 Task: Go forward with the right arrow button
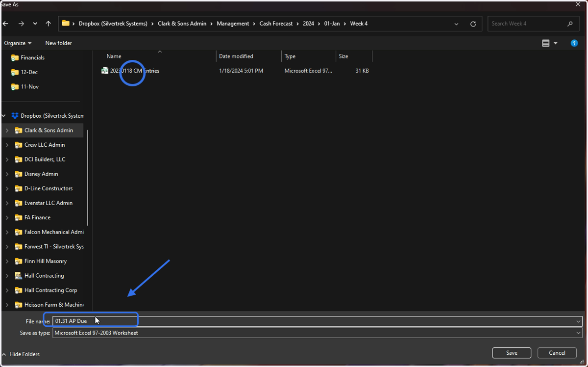21,24
